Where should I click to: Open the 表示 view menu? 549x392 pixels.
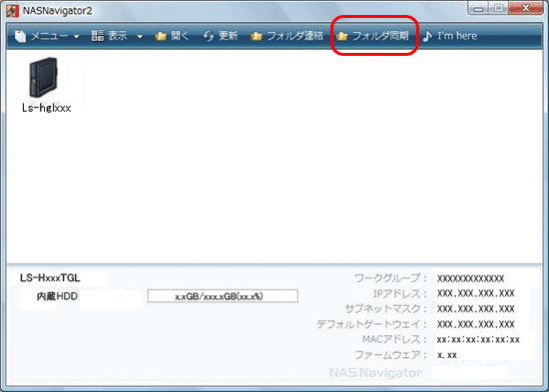pos(117,36)
